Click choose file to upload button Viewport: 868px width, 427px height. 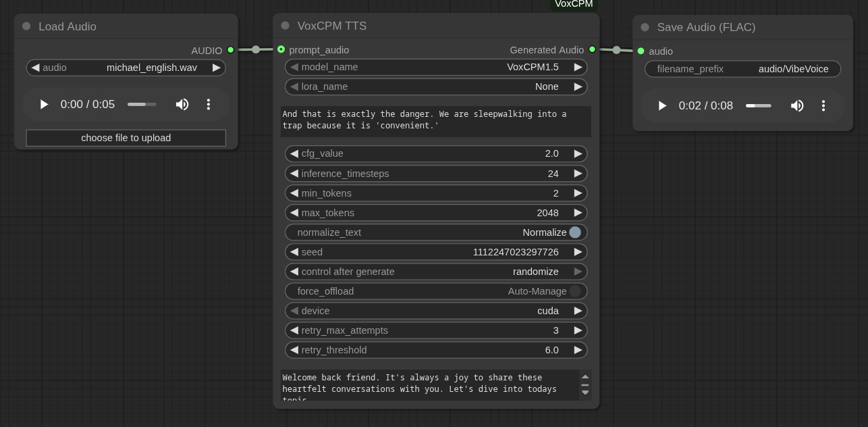(126, 138)
